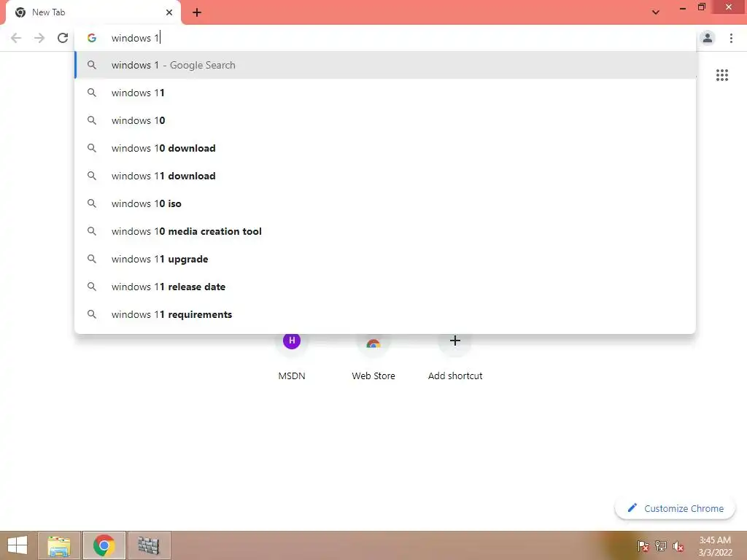Click the browser Back arrow

(x=16, y=38)
